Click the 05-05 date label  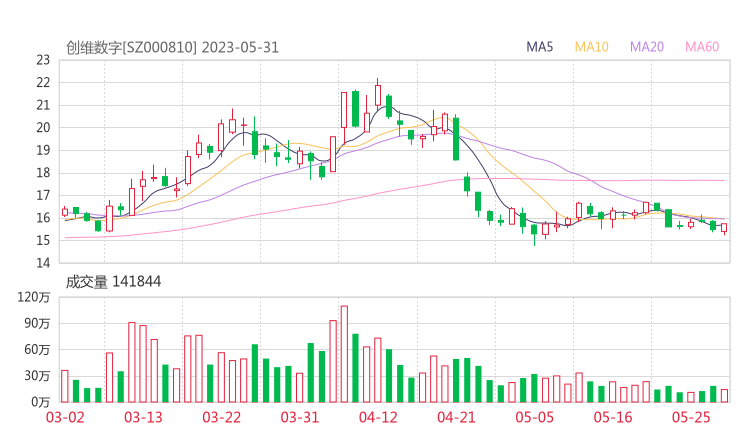[x=535, y=417]
